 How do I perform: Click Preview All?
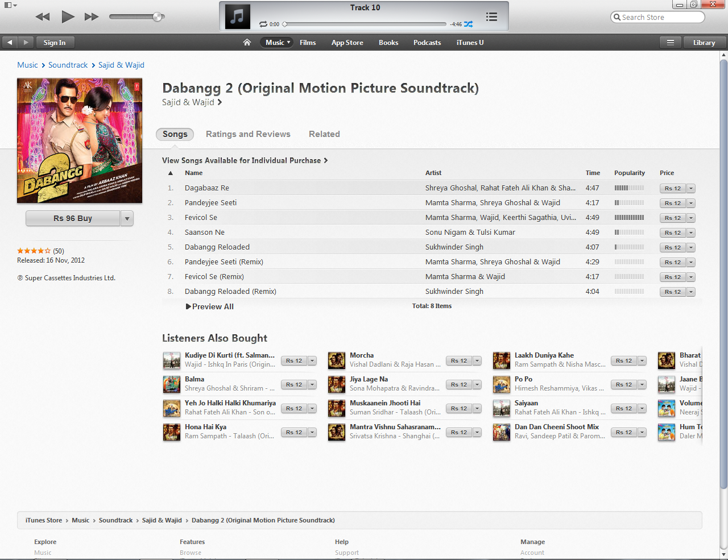point(210,306)
